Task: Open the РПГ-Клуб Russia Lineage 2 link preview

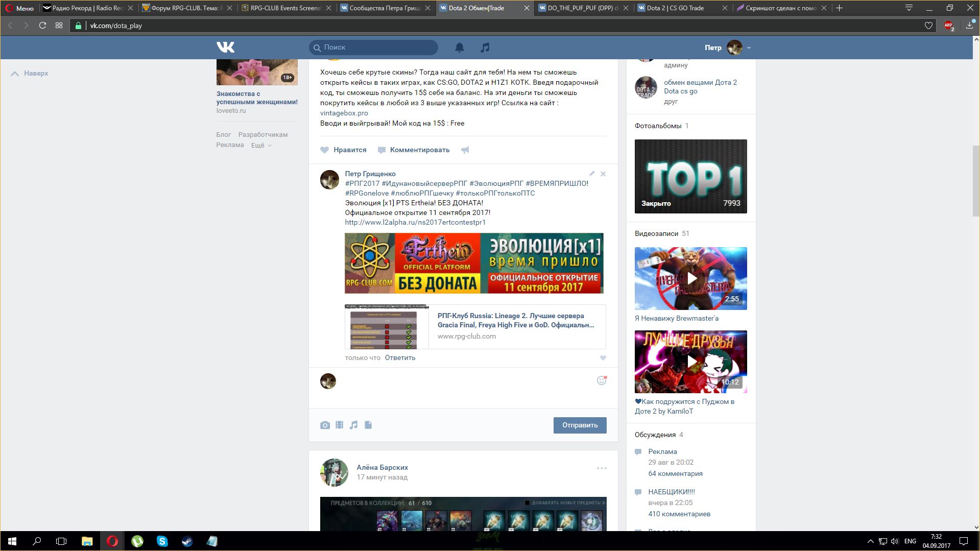Action: coord(475,327)
